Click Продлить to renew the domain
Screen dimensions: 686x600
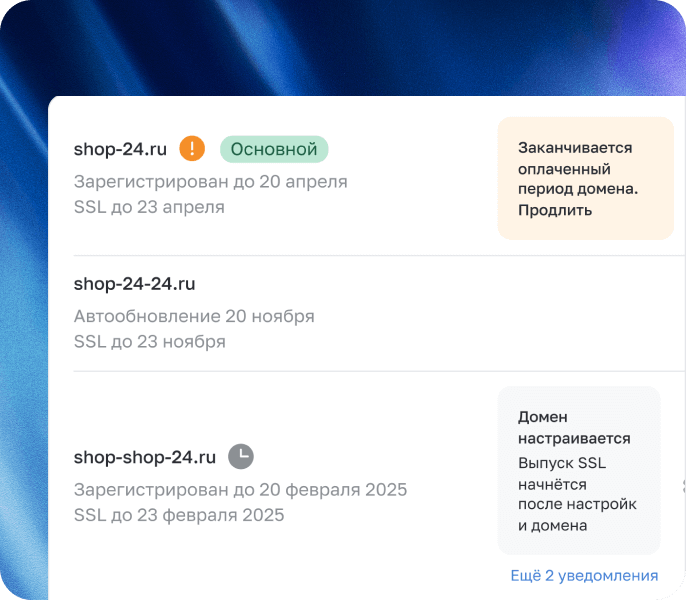click(x=555, y=210)
